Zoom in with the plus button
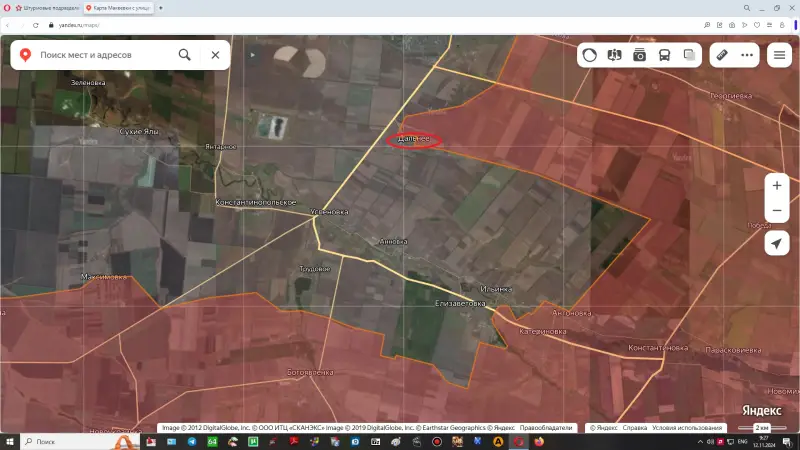The height and width of the screenshot is (450, 800). pos(777,185)
